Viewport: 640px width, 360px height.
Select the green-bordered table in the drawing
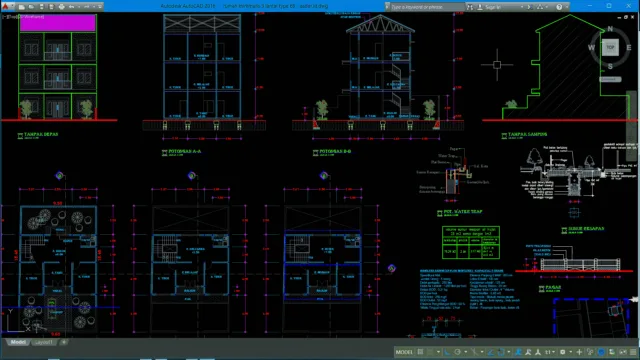471,242
